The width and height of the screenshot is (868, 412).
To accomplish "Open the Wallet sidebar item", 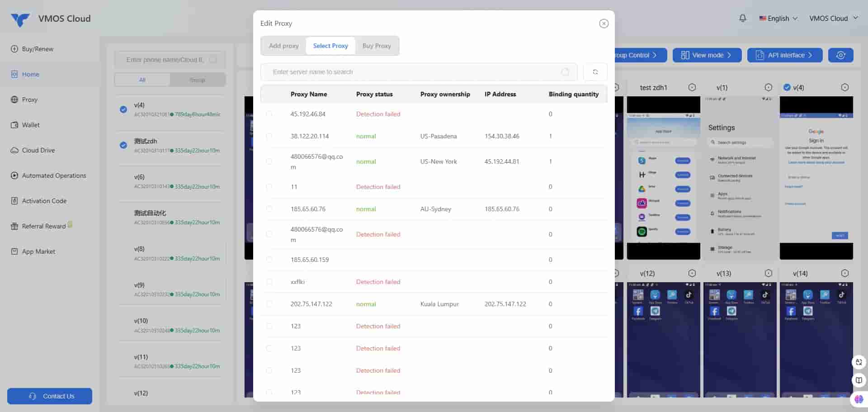I will (30, 125).
